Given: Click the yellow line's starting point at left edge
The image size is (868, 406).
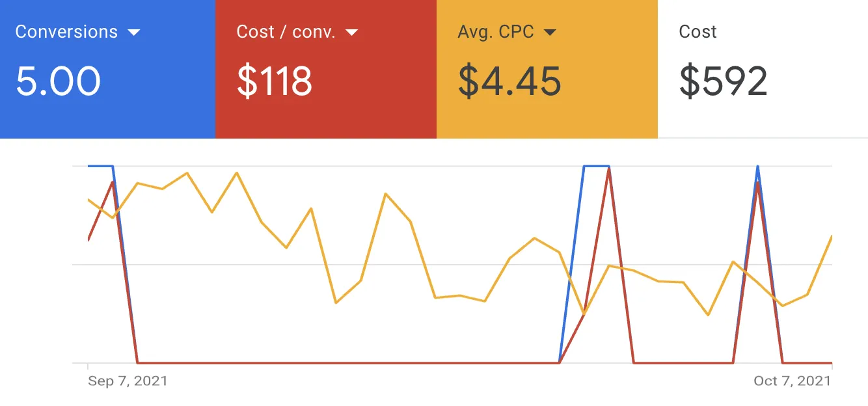Looking at the screenshot, I should click(88, 200).
